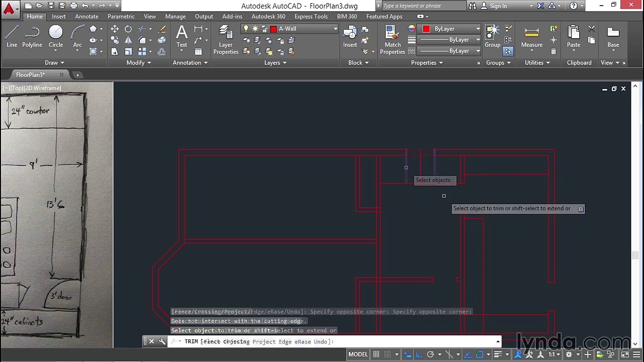Click the Linear Dimension tool icon
The image size is (644, 362).
tap(198, 29)
